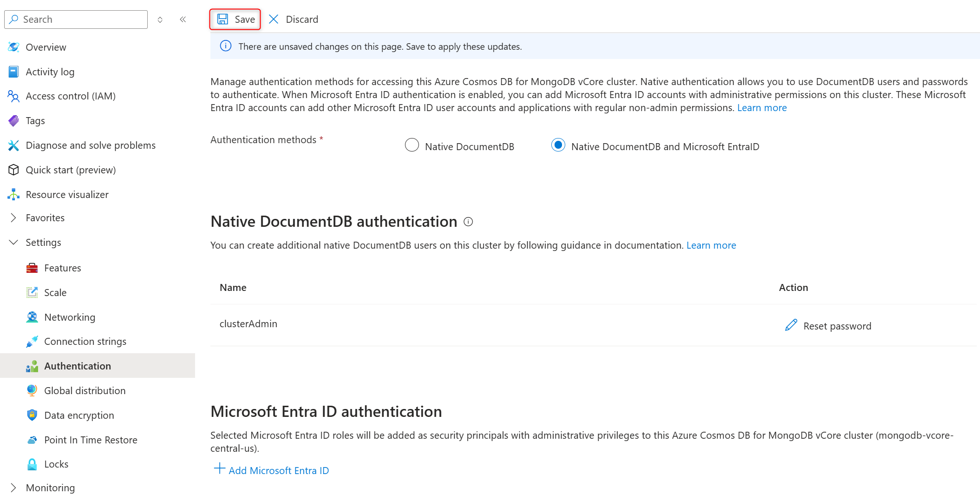Collapse the sidebar with double-chevron icon
The width and height of the screenshot is (980, 501).
click(x=183, y=19)
